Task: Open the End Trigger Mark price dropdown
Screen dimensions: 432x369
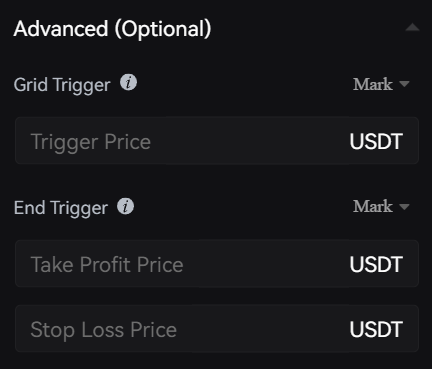Action: (381, 207)
